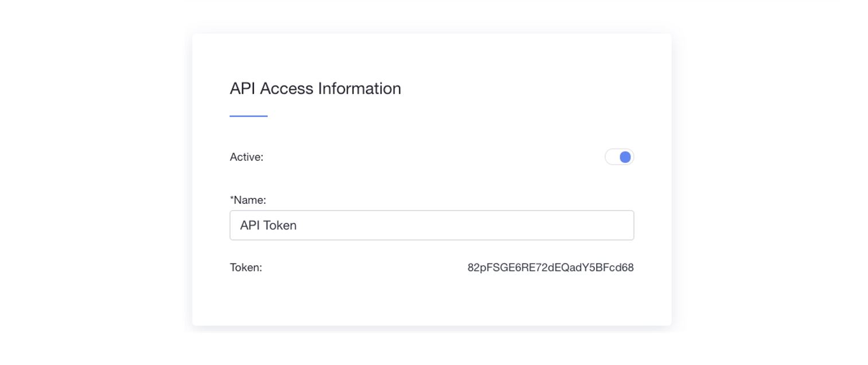Click the '*Name:' field label

coord(248,200)
